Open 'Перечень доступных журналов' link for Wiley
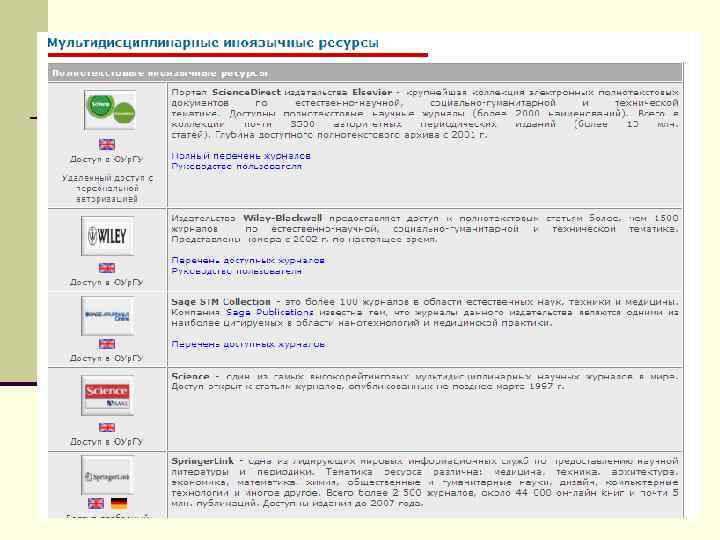 [248, 260]
